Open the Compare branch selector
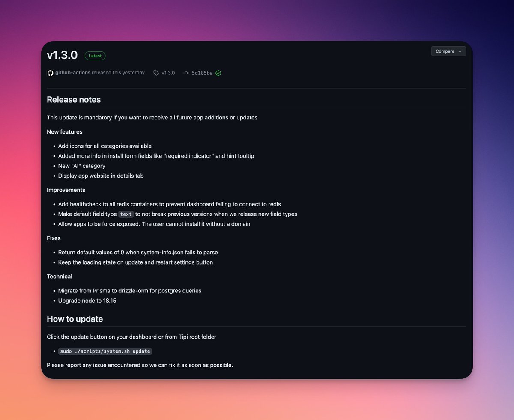The height and width of the screenshot is (420, 514). point(445,51)
